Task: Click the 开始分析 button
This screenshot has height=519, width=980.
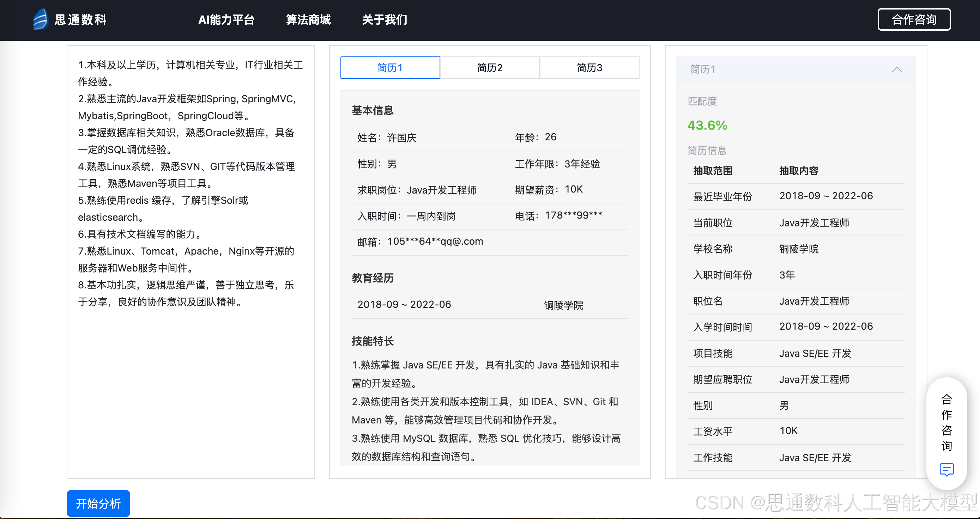Action: point(98,503)
